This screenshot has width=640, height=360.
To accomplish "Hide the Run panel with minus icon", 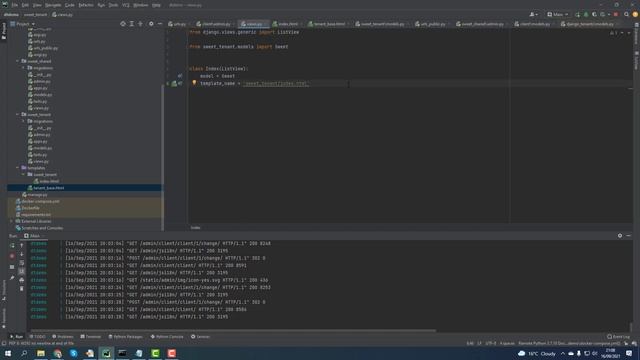I will coord(629,236).
